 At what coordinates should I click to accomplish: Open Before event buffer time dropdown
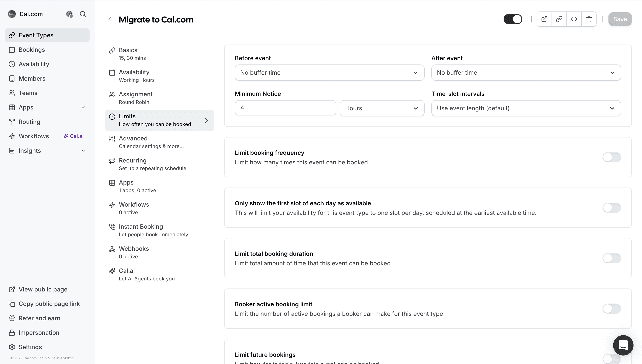pyautogui.click(x=329, y=73)
